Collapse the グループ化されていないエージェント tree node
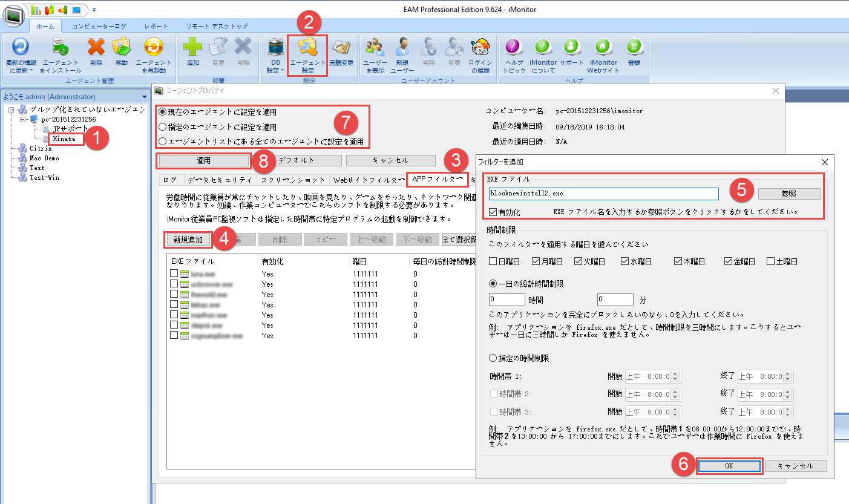 pyautogui.click(x=12, y=110)
